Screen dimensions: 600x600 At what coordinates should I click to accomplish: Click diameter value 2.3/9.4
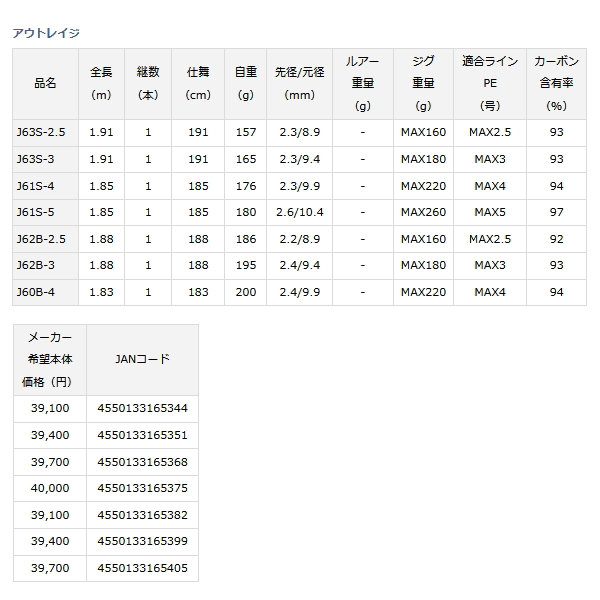pos(300,159)
